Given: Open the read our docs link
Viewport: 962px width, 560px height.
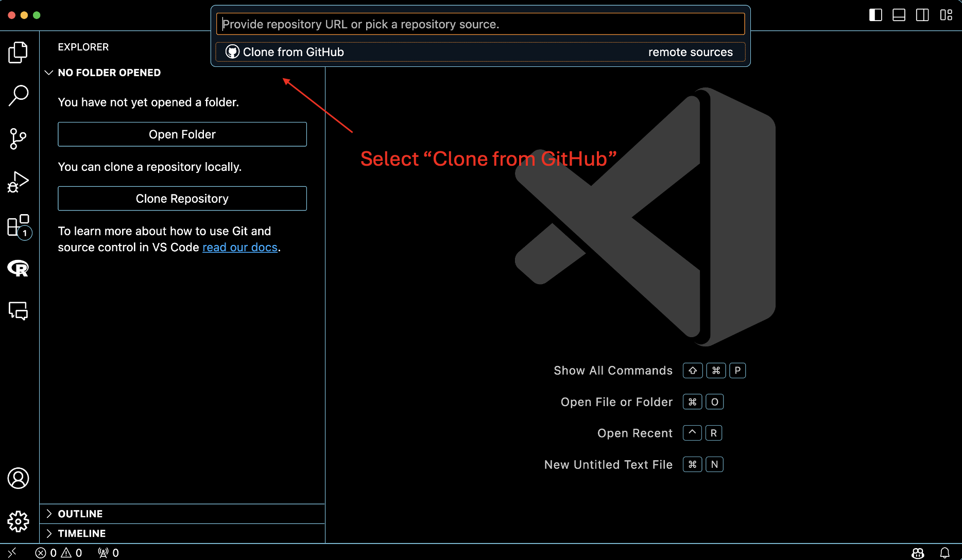Looking at the screenshot, I should (240, 248).
